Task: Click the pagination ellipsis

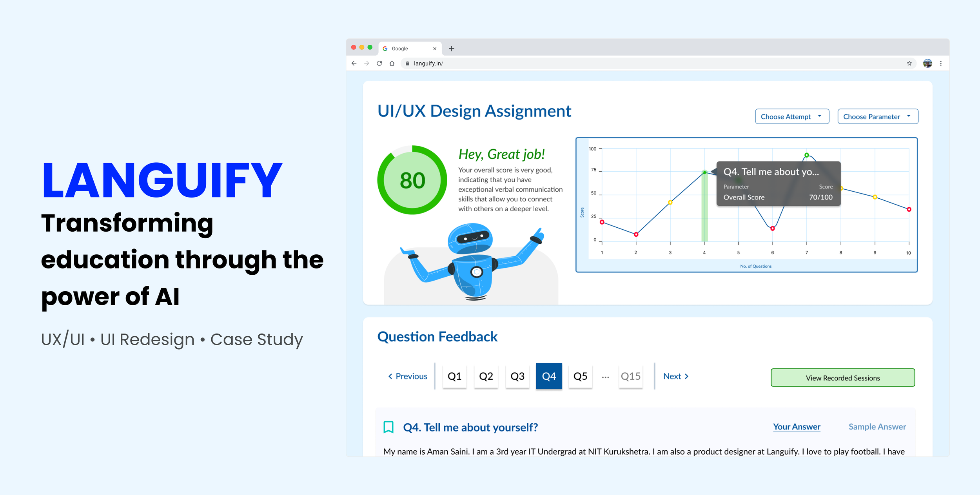Action: coord(606,377)
